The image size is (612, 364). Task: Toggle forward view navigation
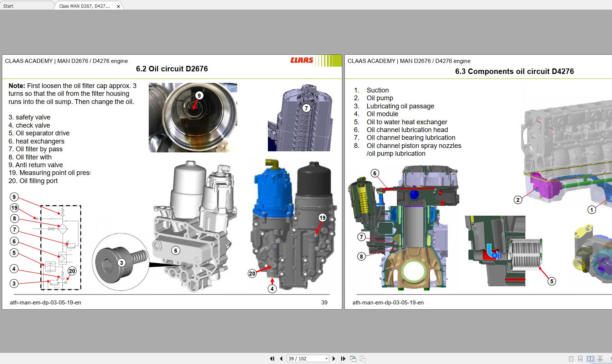362,358
